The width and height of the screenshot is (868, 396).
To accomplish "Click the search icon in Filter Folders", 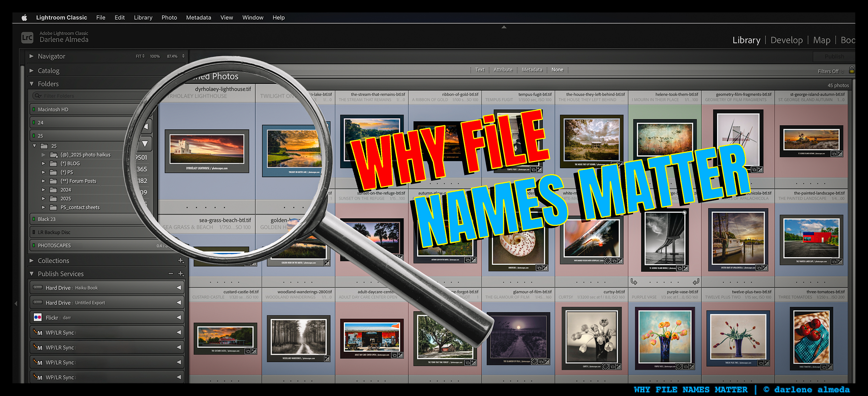I will point(38,96).
